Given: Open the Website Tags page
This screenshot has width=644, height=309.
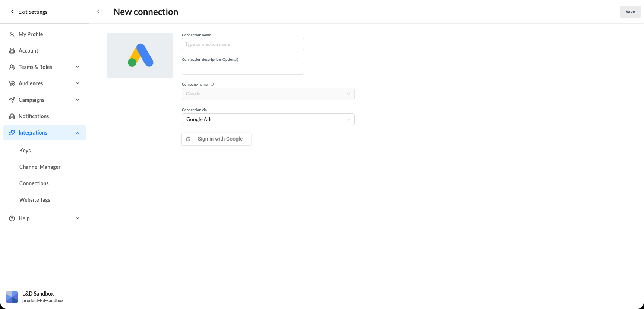Looking at the screenshot, I should (35, 200).
